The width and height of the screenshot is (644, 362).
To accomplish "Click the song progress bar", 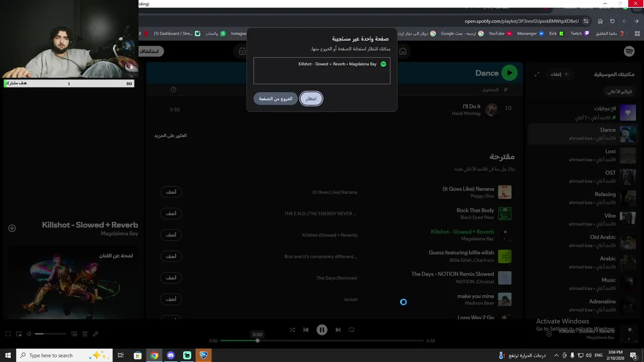I will pos(322,340).
